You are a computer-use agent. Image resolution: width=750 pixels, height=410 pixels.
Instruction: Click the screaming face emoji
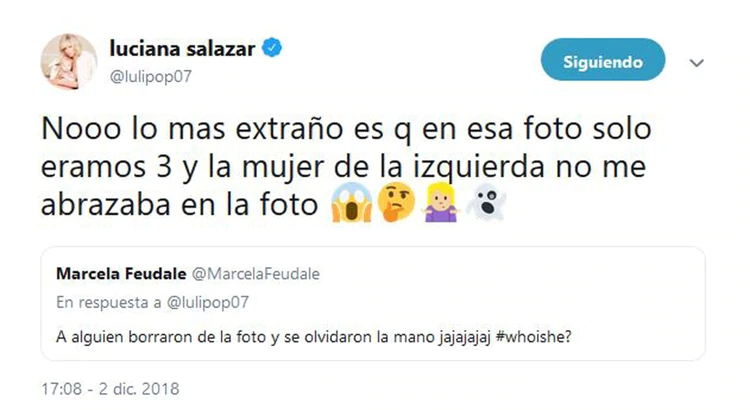(x=352, y=203)
